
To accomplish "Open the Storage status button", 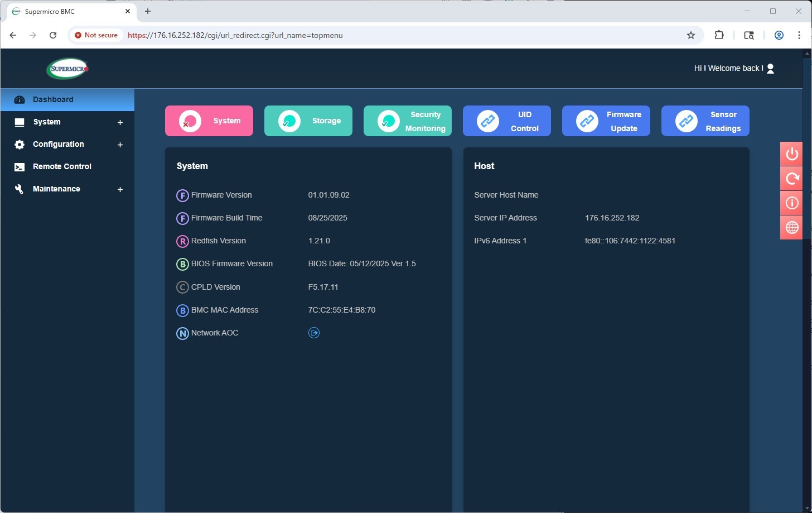I will point(308,121).
